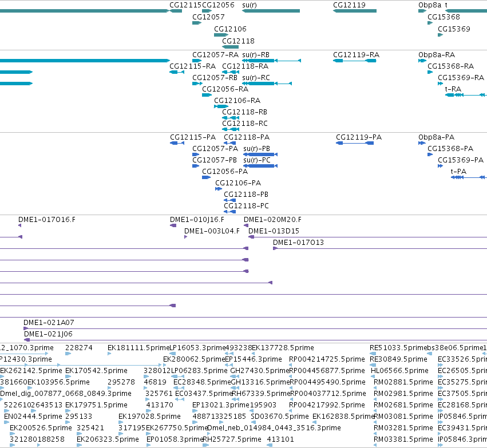Select the CG12115 gene label
The width and height of the screenshot is (487, 448).
[186, 5]
